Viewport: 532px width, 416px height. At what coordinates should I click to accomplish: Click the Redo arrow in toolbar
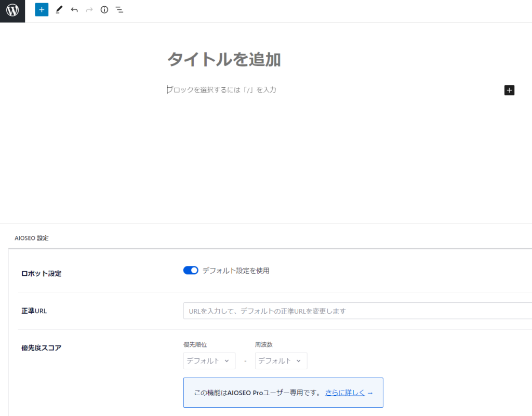pos(89,10)
